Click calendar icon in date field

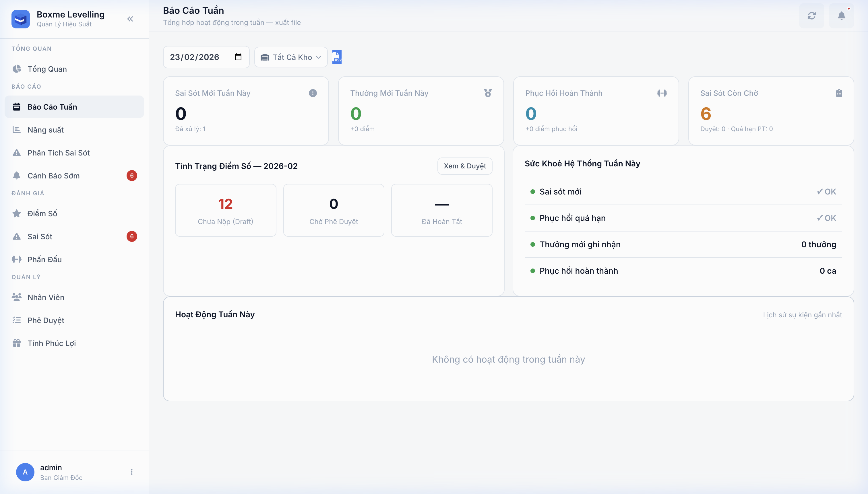click(238, 57)
